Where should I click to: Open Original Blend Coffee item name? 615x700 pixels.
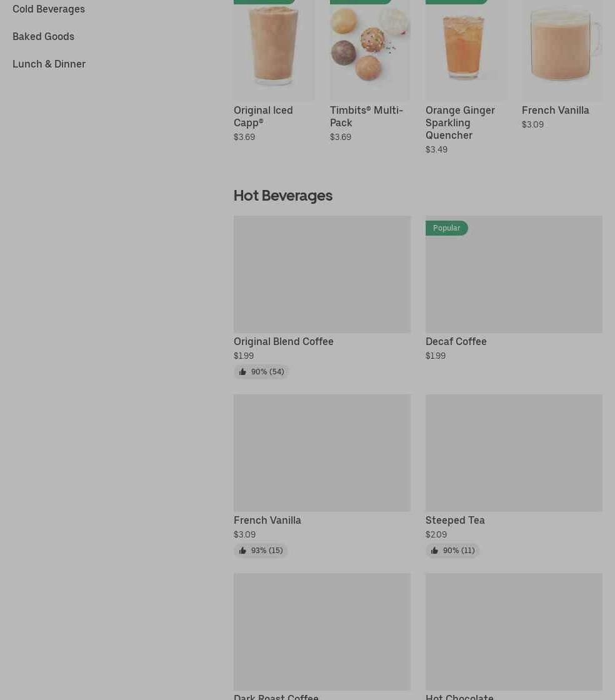tap(283, 341)
